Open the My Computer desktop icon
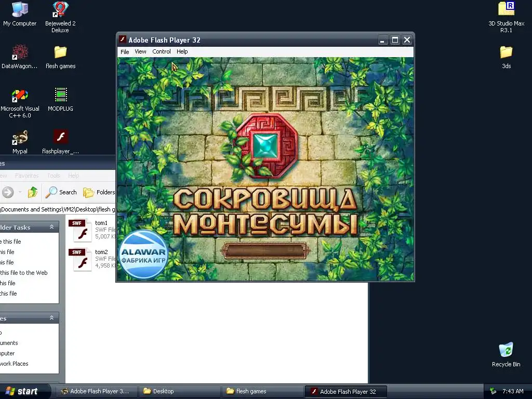This screenshot has height=399, width=532. point(20,14)
